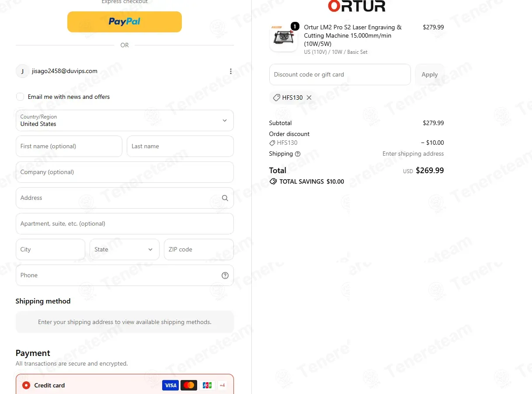532x394 pixels.
Task: Click the 'All transactions are secure and encrypted.' text
Action: coord(72,363)
